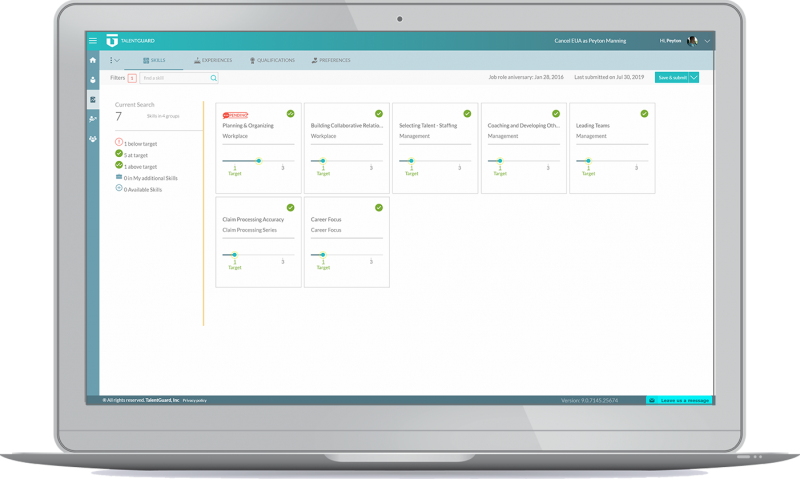Switch to the Skills tab
The image size is (800, 479).
(154, 60)
